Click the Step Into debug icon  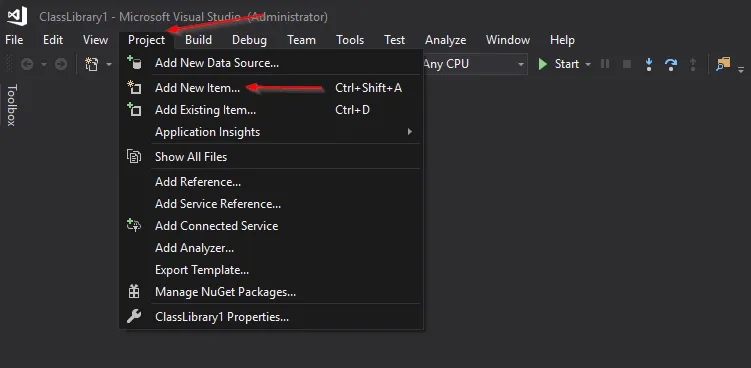(649, 64)
